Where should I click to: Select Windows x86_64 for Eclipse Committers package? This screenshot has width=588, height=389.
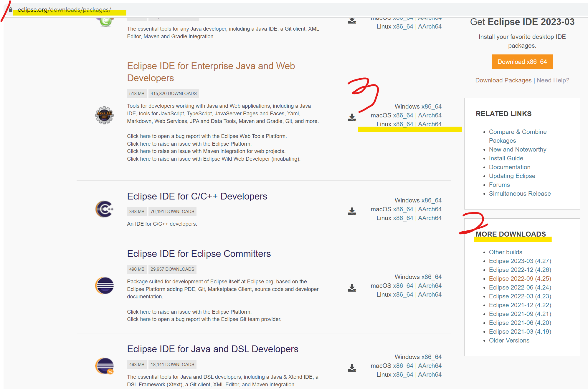coord(432,277)
